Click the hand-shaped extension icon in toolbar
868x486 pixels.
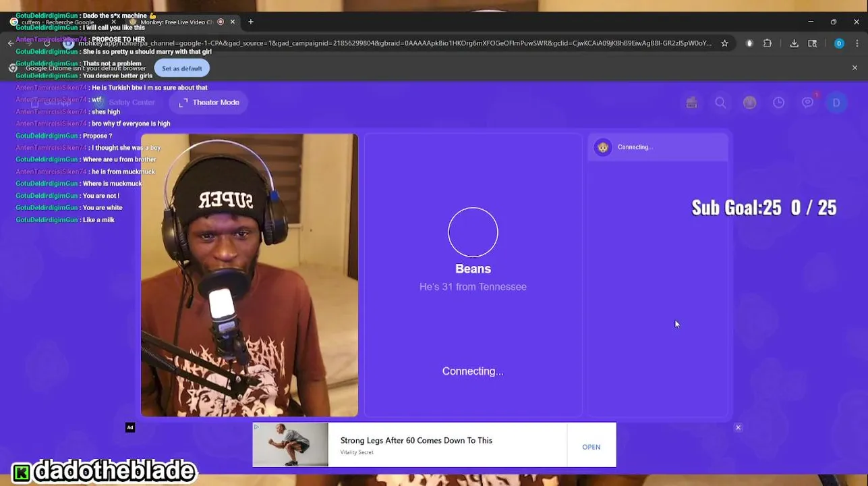click(x=749, y=43)
